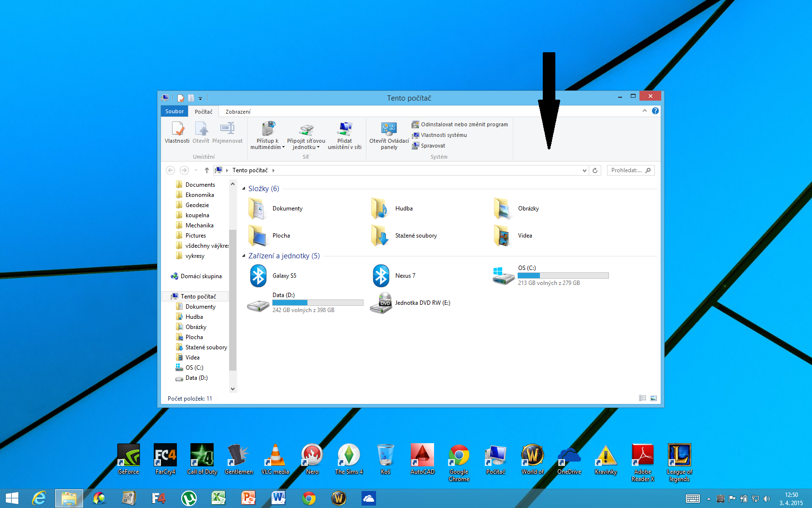Open Přístup k multimédiím menu

(x=267, y=135)
